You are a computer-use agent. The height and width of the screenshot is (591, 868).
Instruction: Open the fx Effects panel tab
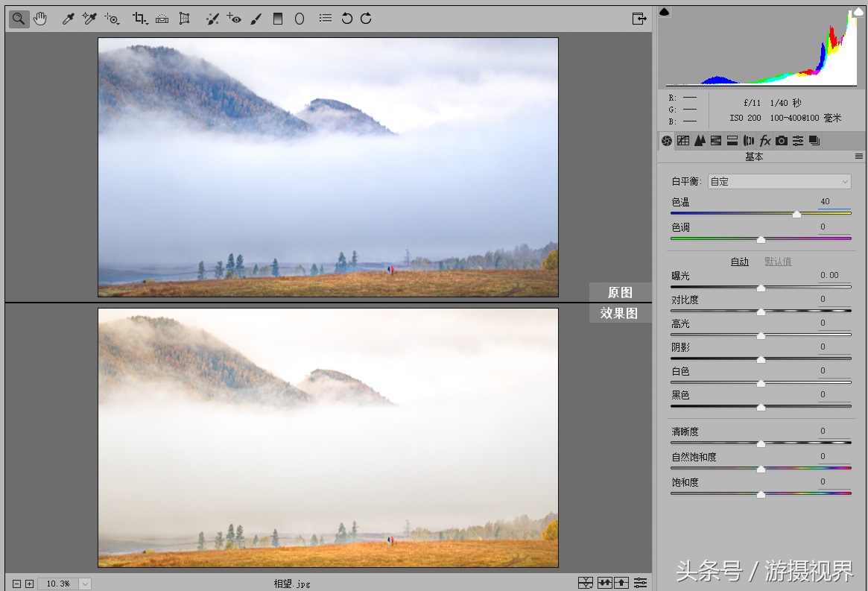(x=765, y=141)
